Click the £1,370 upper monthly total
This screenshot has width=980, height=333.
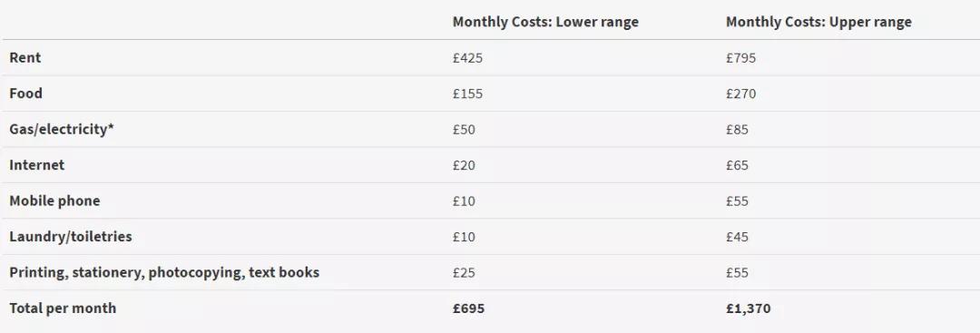coord(749,309)
